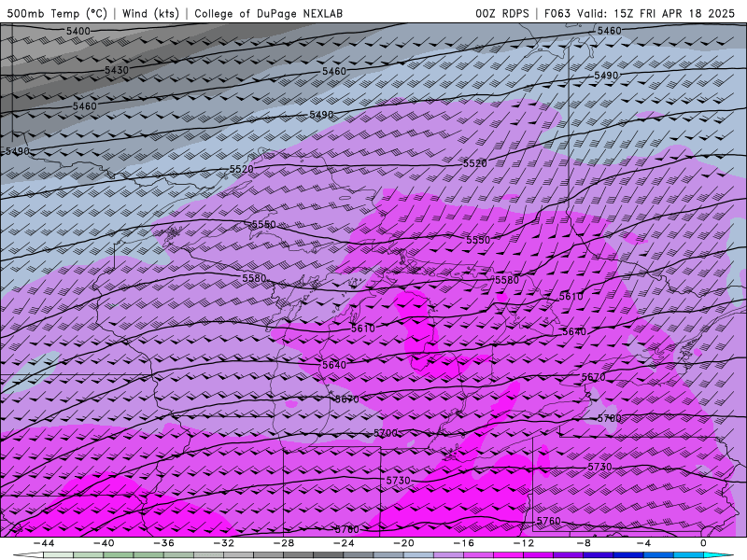Click the -40 color scale label
Viewport: 747px width, 560px height.
tap(104, 543)
